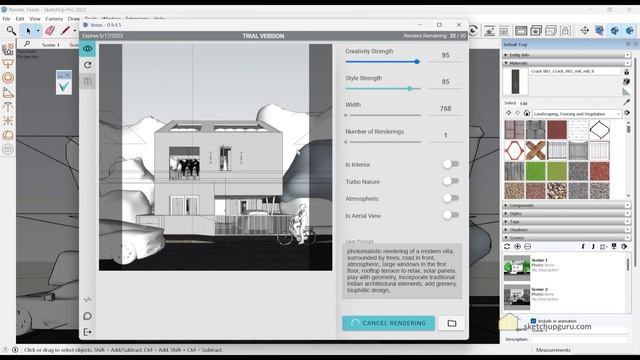640x360 pixels.
Task: Select the Eraser tool in SketchUp toolbar
Action: tap(50, 31)
